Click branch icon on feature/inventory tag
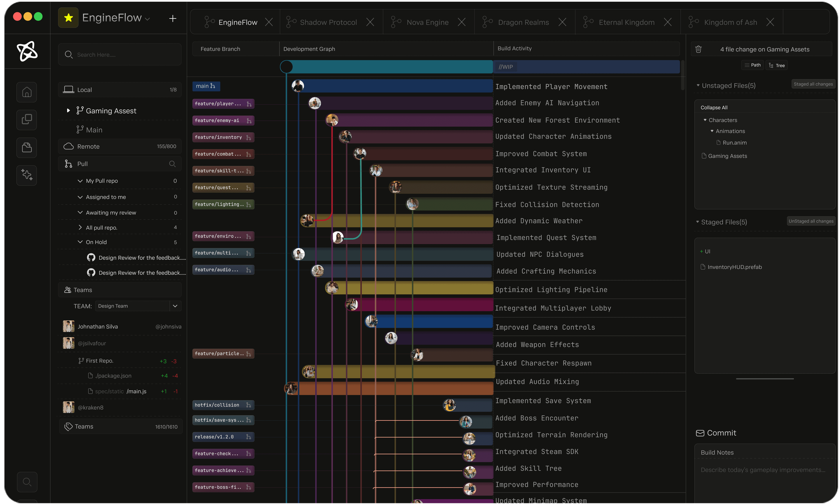 pyautogui.click(x=248, y=137)
